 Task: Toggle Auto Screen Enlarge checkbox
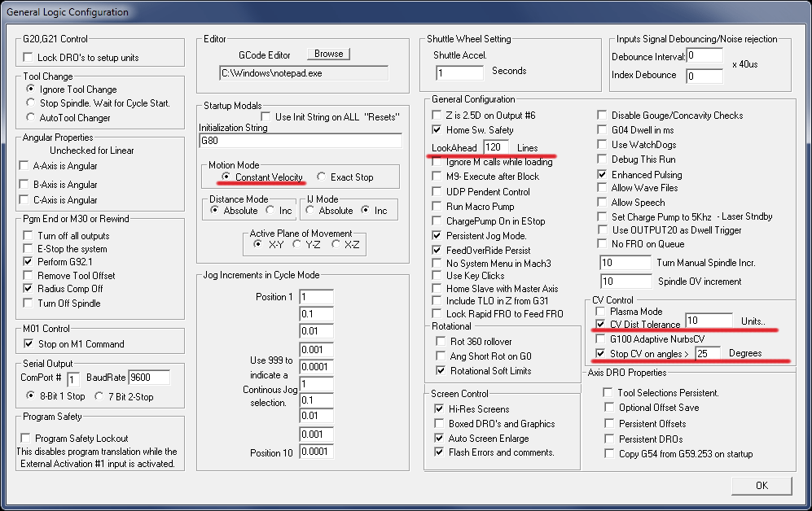click(439, 438)
